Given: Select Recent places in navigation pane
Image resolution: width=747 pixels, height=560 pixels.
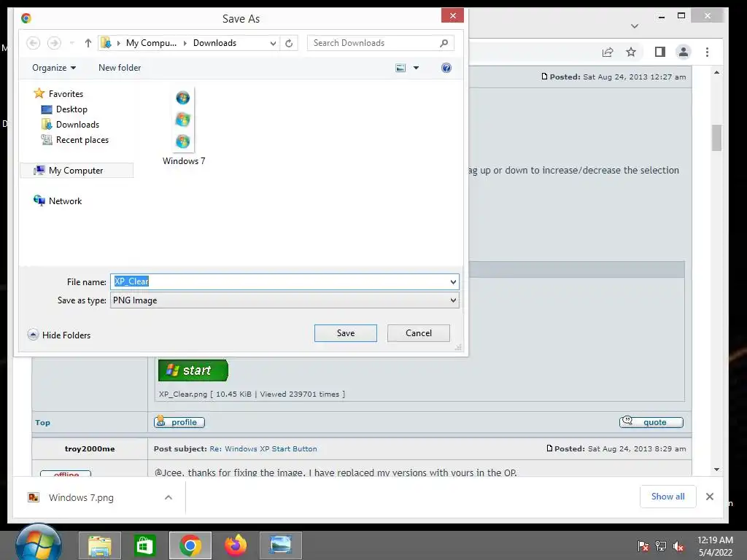Looking at the screenshot, I should coord(82,139).
